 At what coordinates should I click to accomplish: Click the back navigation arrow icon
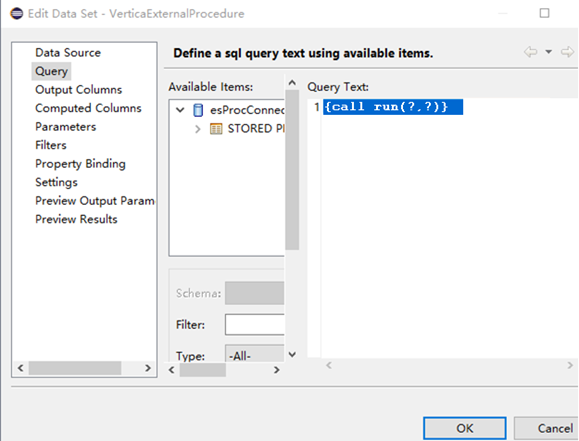[x=531, y=52]
